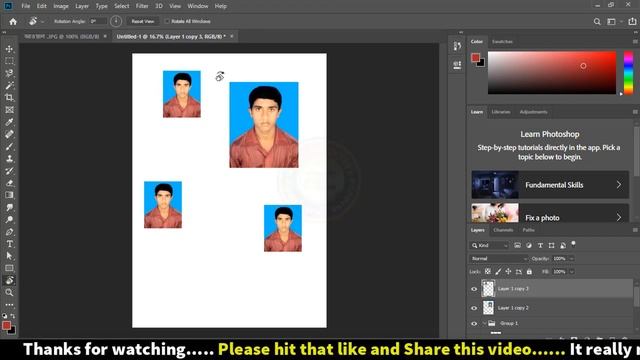This screenshot has height=360, width=640.
Task: Select the Eyedropper tool
Action: (9, 122)
